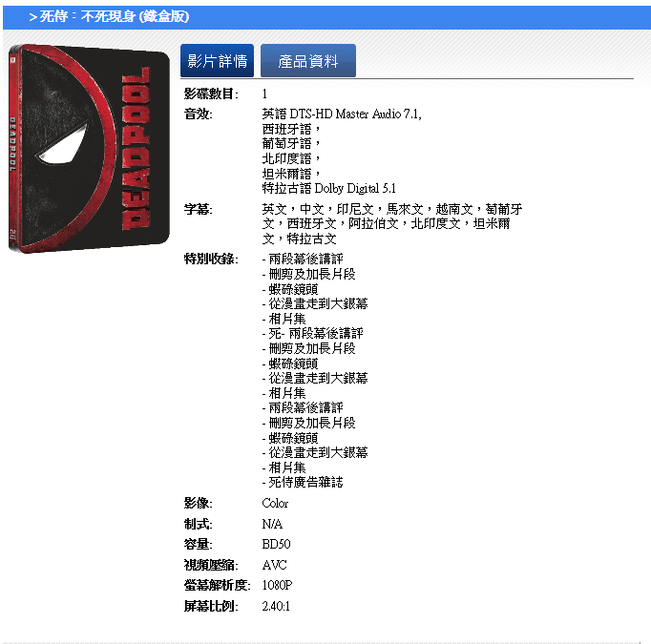Click the 1080P resolution value
Image resolution: width=651 pixels, height=644 pixels.
(x=277, y=585)
